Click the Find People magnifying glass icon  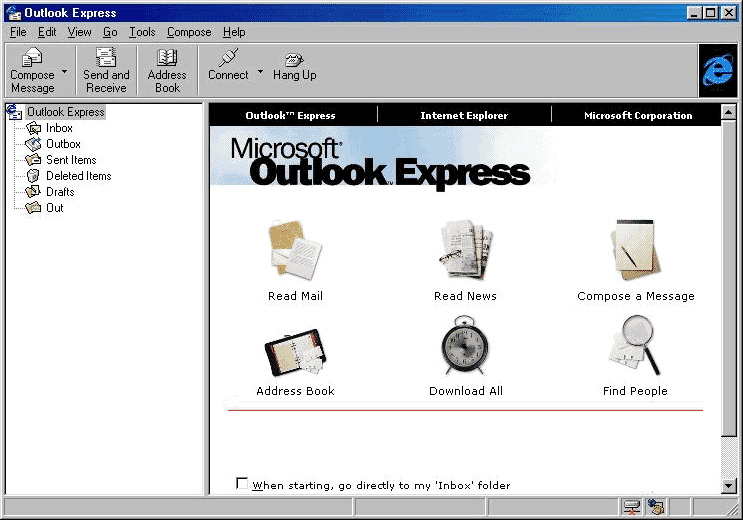pos(635,346)
